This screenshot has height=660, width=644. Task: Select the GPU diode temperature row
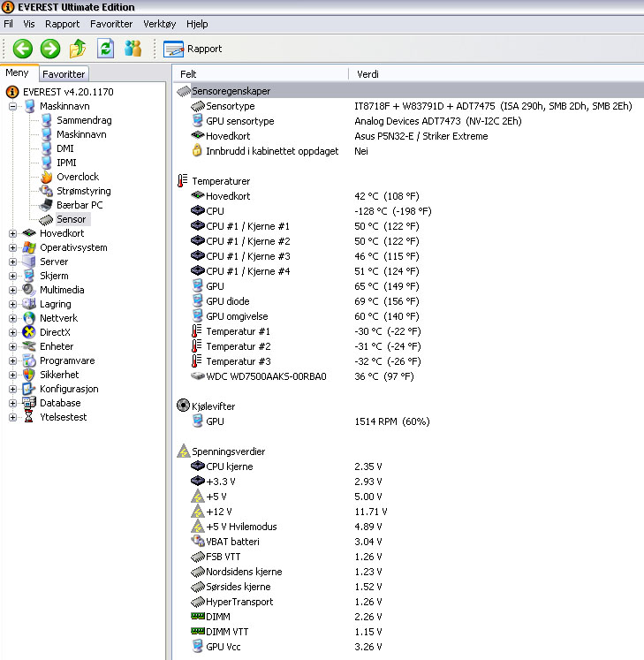point(408,301)
